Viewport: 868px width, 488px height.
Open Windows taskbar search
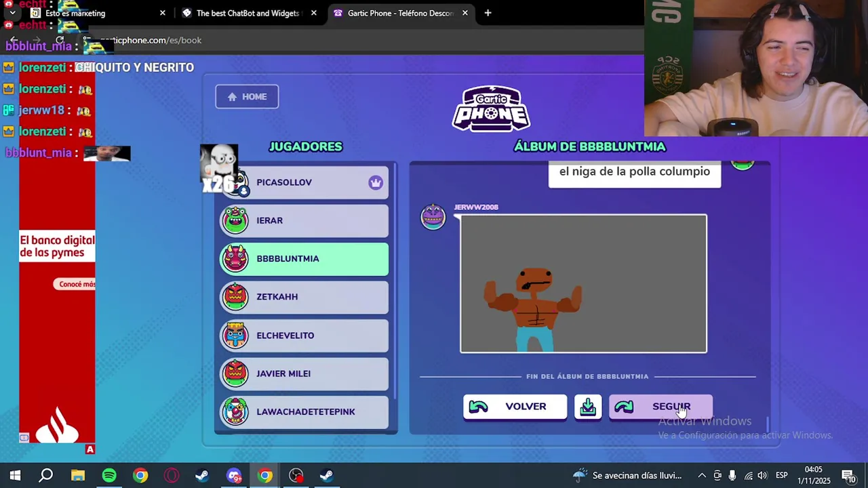click(46, 475)
